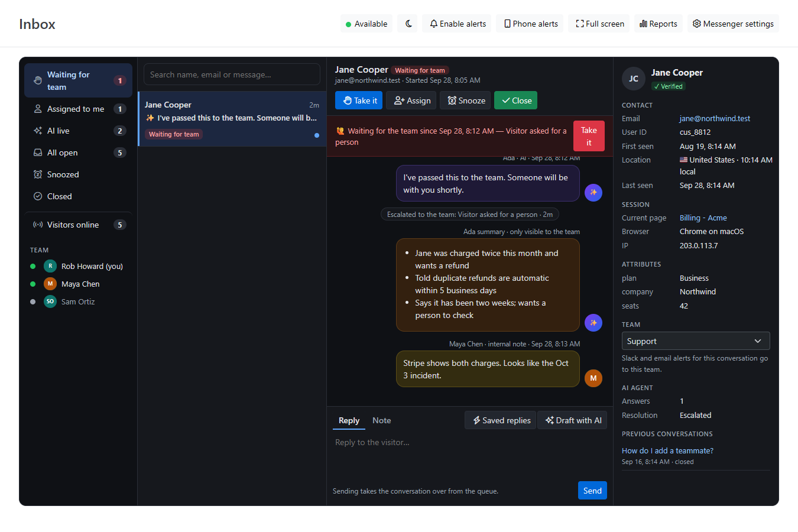Open Rob Howard's team avatar
The width and height of the screenshot is (798, 532).
[50, 266]
